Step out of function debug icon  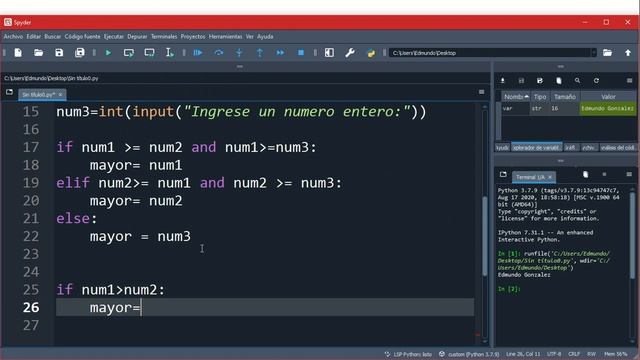(260, 53)
